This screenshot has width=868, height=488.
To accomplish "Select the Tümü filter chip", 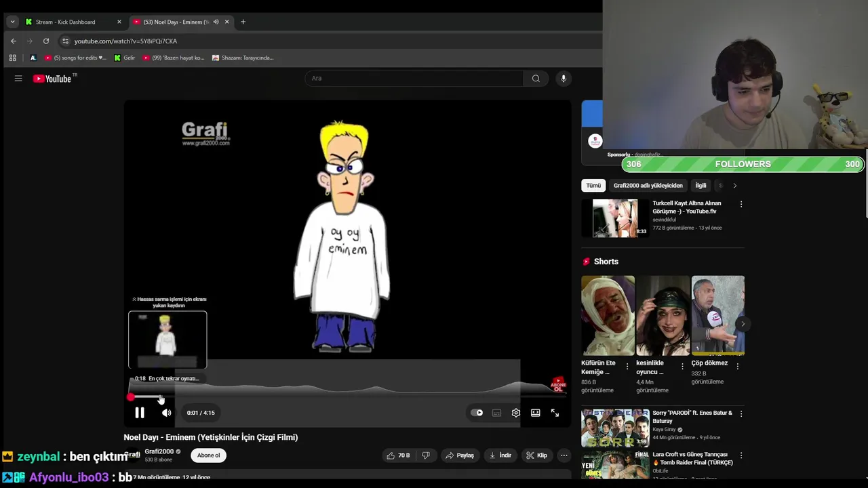I will coord(593,186).
